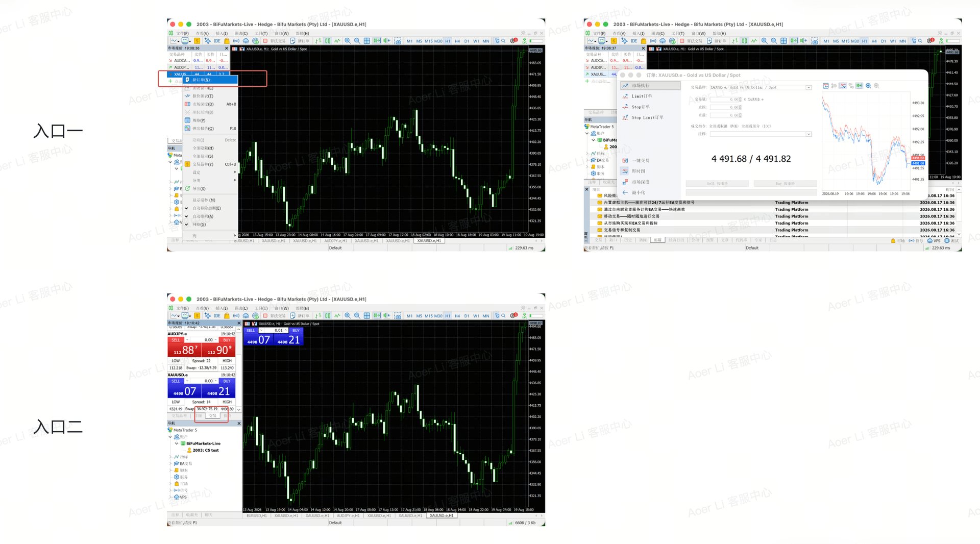This screenshot has height=544, width=980.
Task: Click Signals radio-wave icon in lower window toolbar
Action: 236,316
